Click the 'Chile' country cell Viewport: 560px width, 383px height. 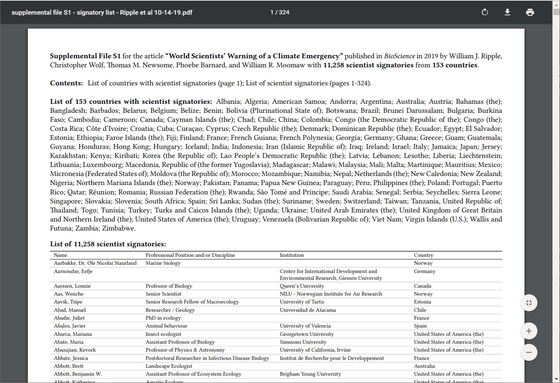point(420,310)
